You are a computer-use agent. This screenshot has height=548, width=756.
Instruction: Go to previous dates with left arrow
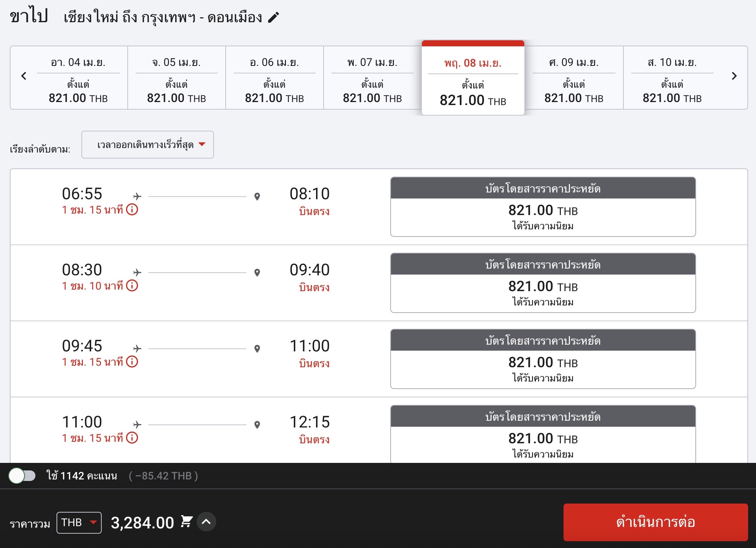click(x=24, y=76)
